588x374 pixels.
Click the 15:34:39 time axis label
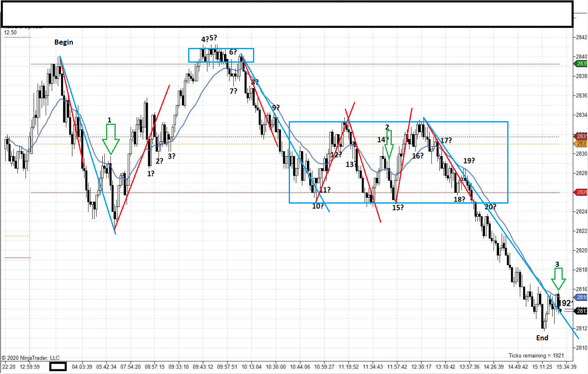pyautogui.click(x=566, y=367)
